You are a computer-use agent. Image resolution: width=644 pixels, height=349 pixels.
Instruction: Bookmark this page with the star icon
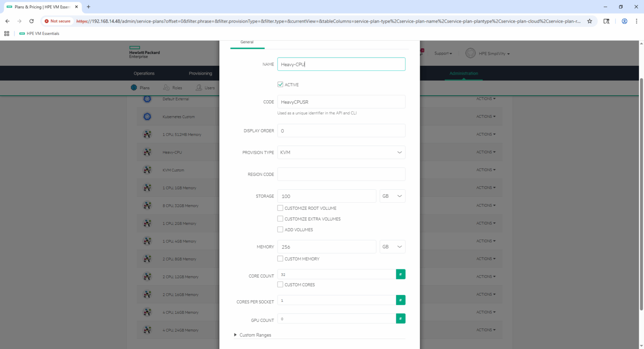click(x=589, y=21)
